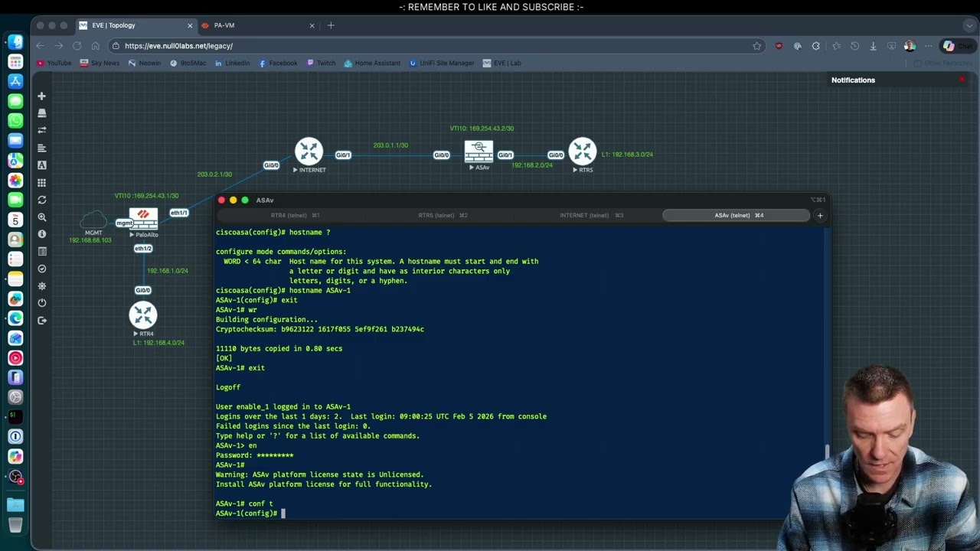Refresh topology using EVE sidebar icon

coord(42,200)
